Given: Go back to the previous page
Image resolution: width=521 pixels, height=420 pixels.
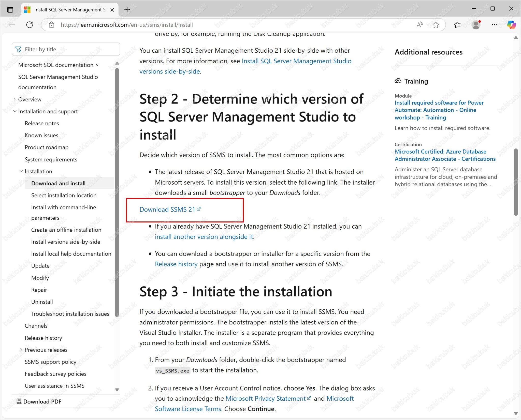Looking at the screenshot, I should (x=11, y=25).
